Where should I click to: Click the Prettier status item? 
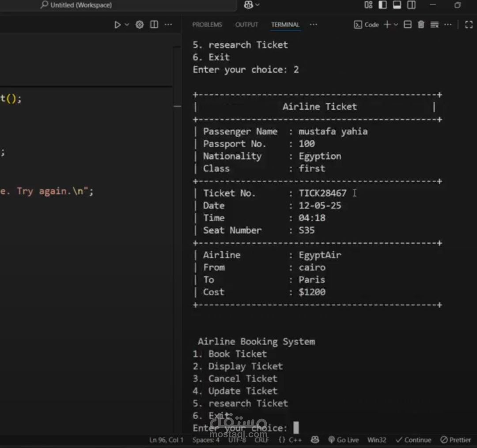(455, 440)
